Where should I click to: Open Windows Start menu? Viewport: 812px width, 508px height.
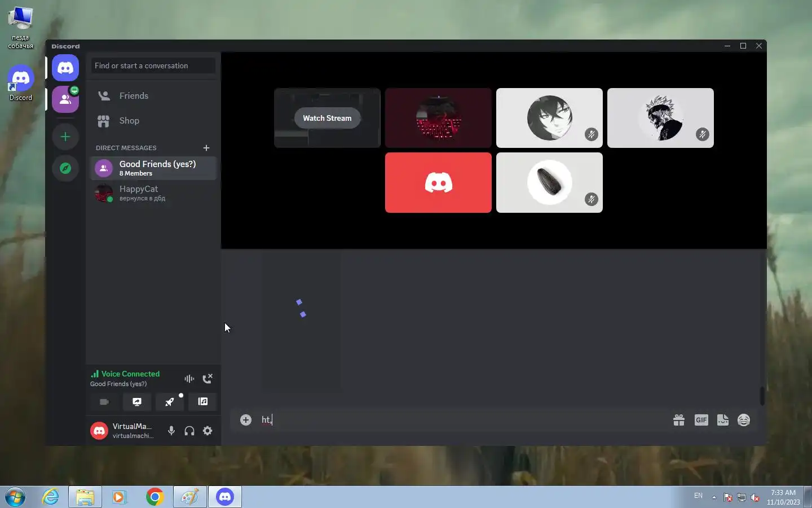coord(16,497)
